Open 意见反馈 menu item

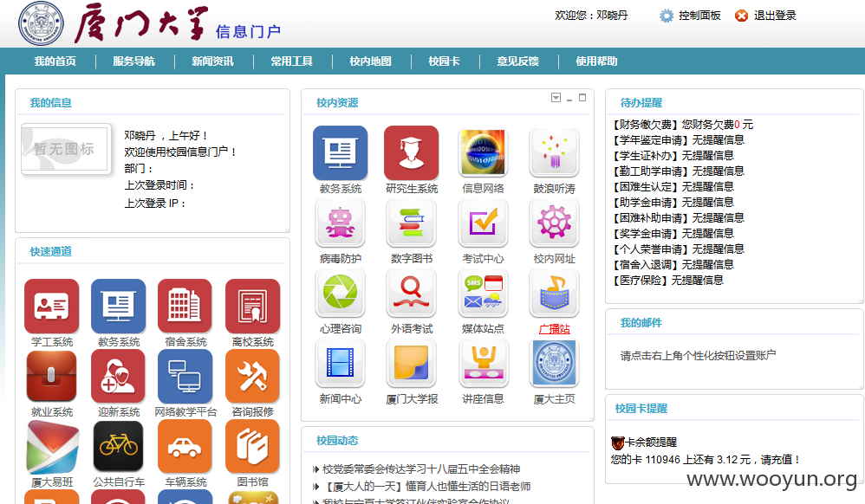pos(518,61)
